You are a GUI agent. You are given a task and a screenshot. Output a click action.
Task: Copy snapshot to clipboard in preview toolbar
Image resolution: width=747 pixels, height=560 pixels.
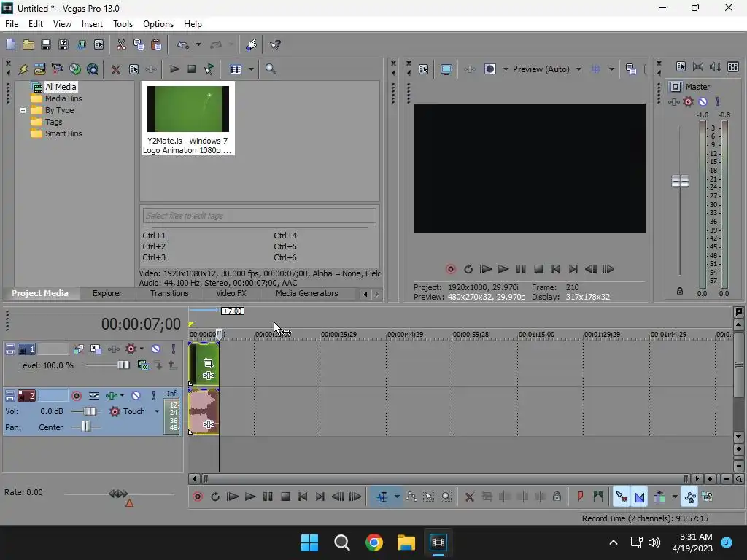631,69
